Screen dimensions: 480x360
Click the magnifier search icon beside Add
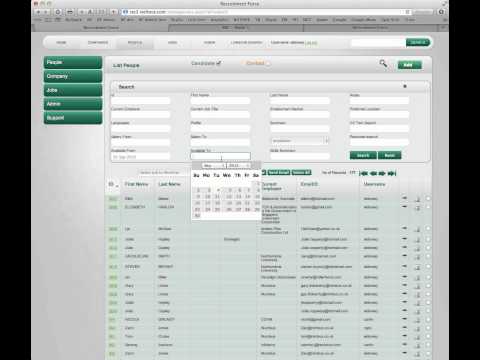pyautogui.click(x=383, y=63)
